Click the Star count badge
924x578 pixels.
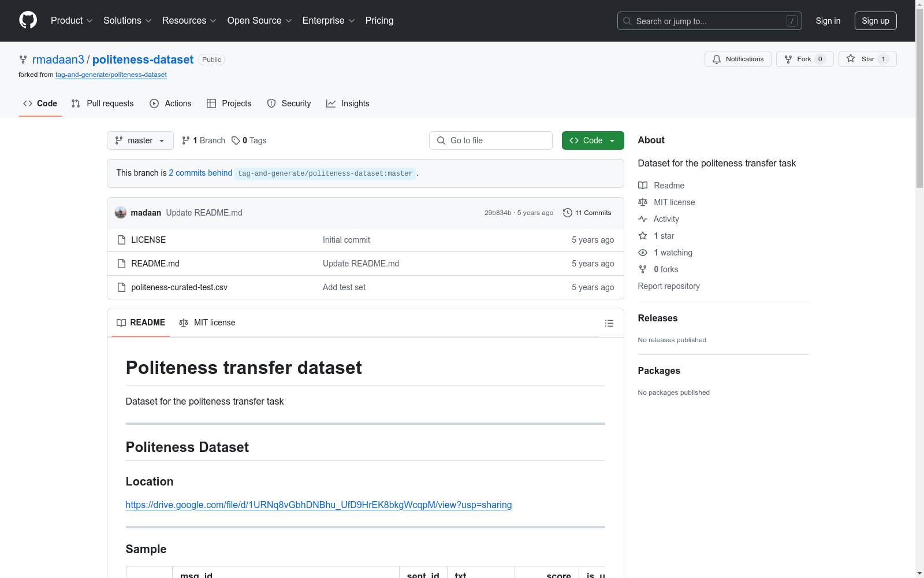[x=883, y=59]
